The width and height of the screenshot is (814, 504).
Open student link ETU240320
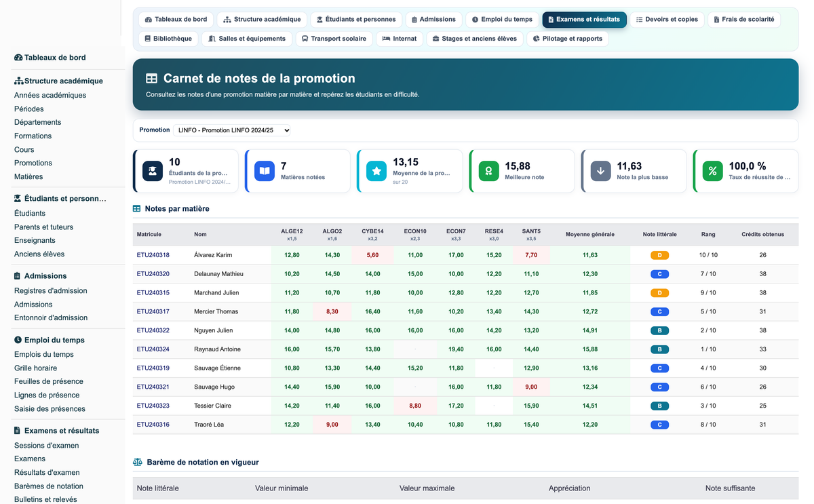click(x=153, y=274)
